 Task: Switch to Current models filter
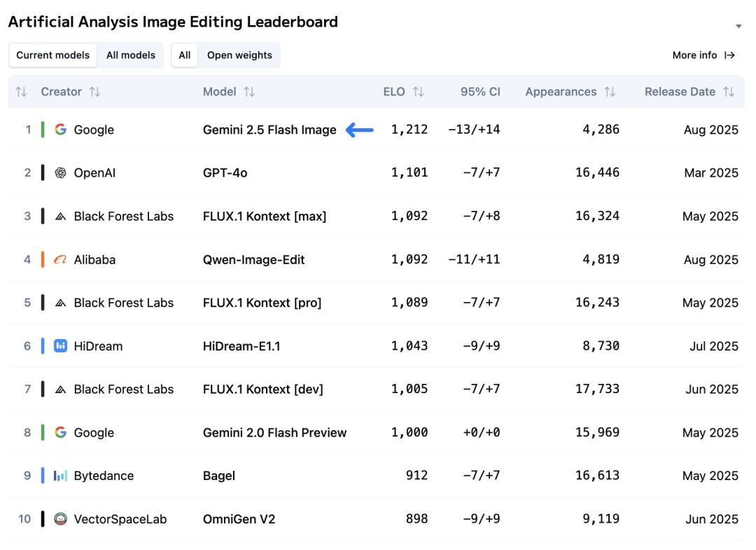[53, 55]
